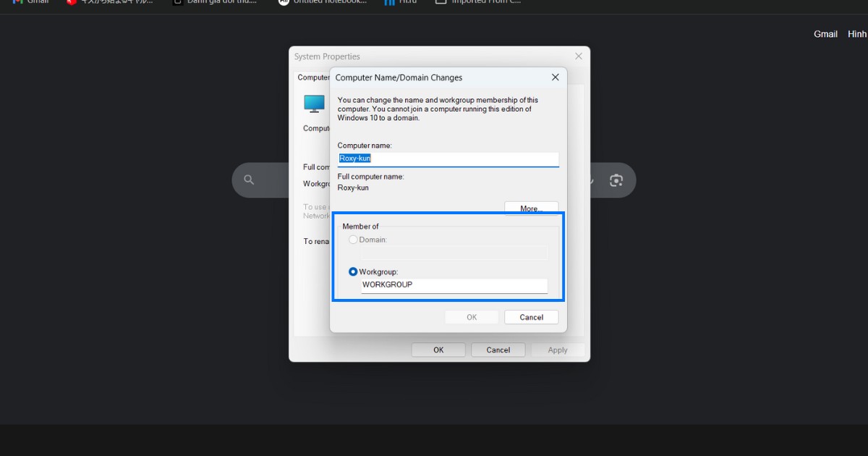
Task: Select the Domain radio button
Action: (x=353, y=240)
